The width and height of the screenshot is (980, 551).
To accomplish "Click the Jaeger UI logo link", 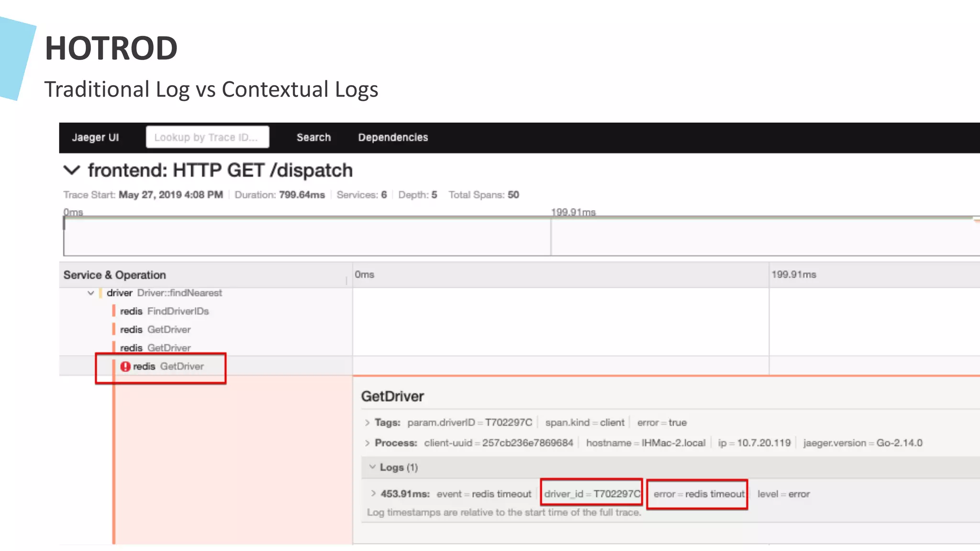I will click(95, 137).
